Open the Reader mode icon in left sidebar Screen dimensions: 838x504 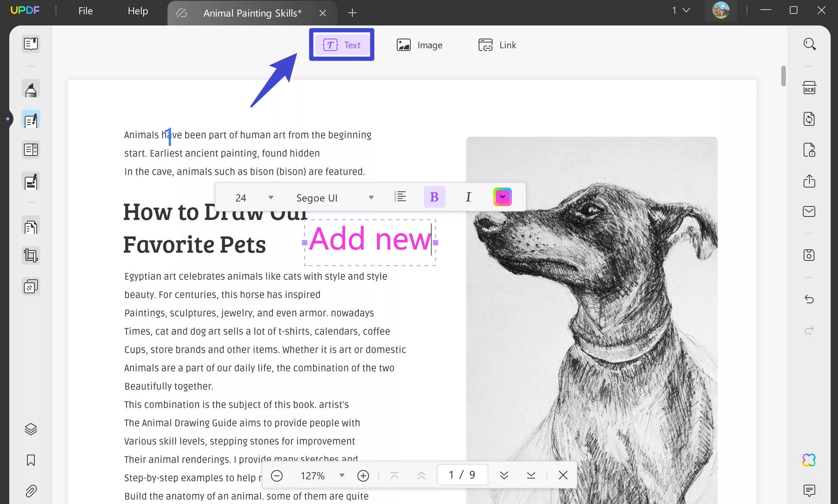31,44
